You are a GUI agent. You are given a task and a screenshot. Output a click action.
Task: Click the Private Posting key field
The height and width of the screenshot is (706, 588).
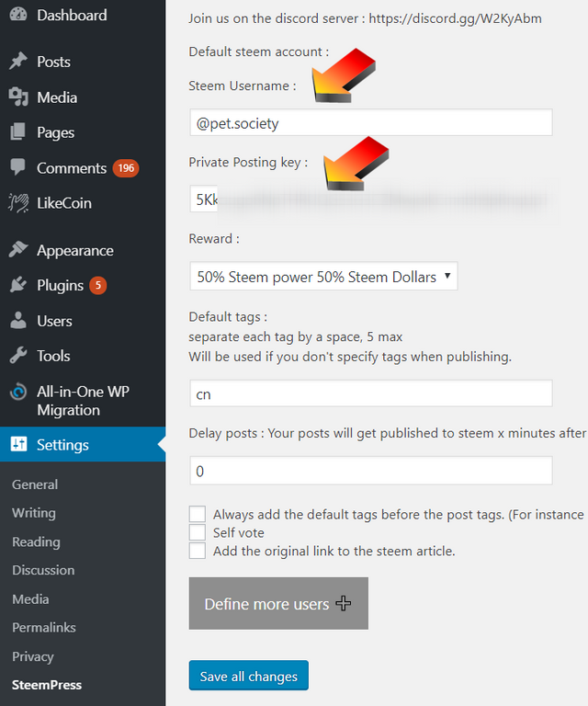point(371,199)
